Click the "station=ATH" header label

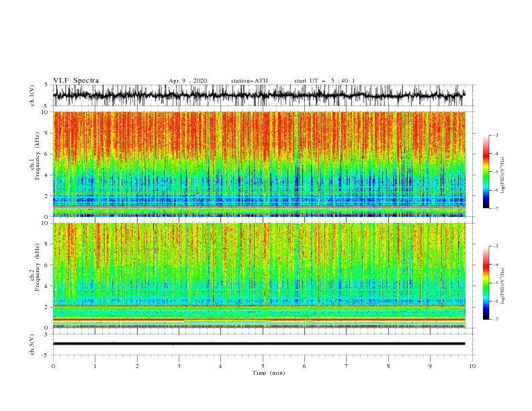pos(249,81)
